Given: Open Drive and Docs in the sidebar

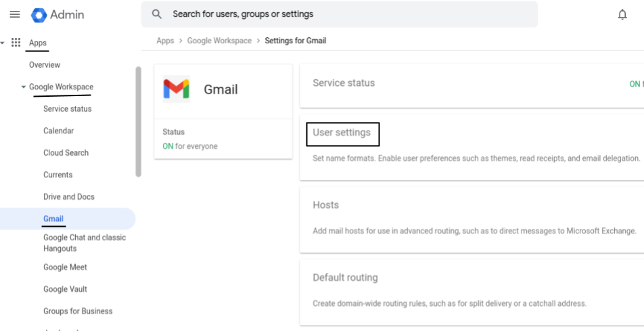Looking at the screenshot, I should 68,196.
